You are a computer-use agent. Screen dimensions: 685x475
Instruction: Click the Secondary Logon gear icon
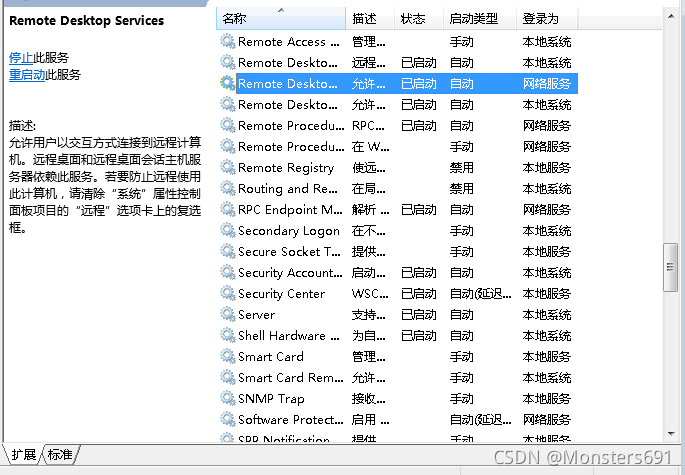point(228,230)
